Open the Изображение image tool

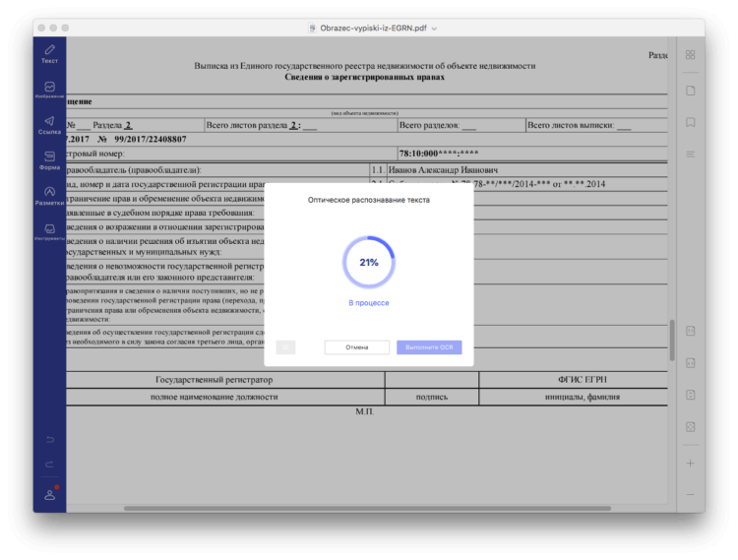pyautogui.click(x=49, y=89)
